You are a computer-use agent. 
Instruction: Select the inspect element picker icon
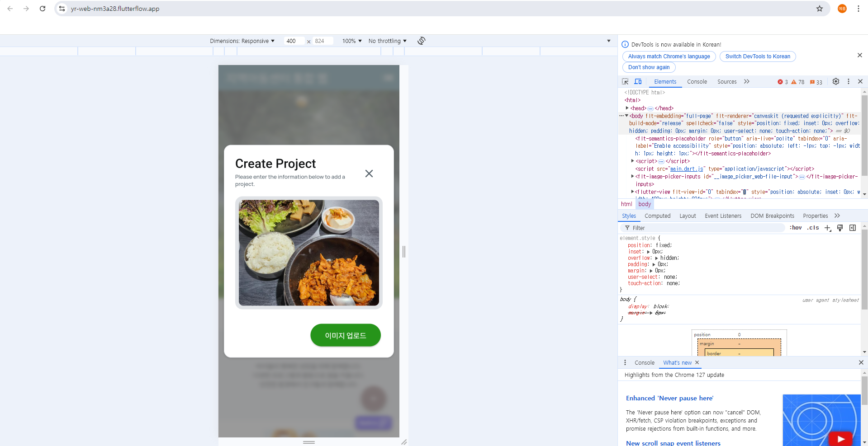625,81
